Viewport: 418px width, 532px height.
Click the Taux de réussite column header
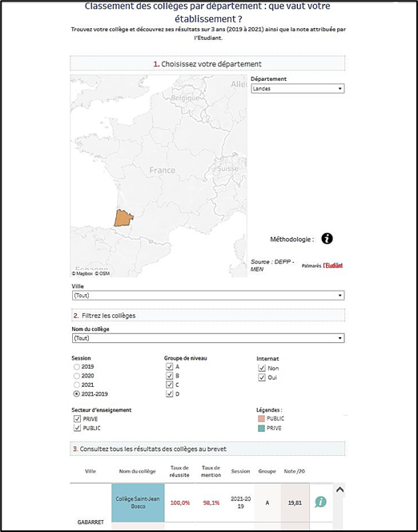tap(179, 471)
